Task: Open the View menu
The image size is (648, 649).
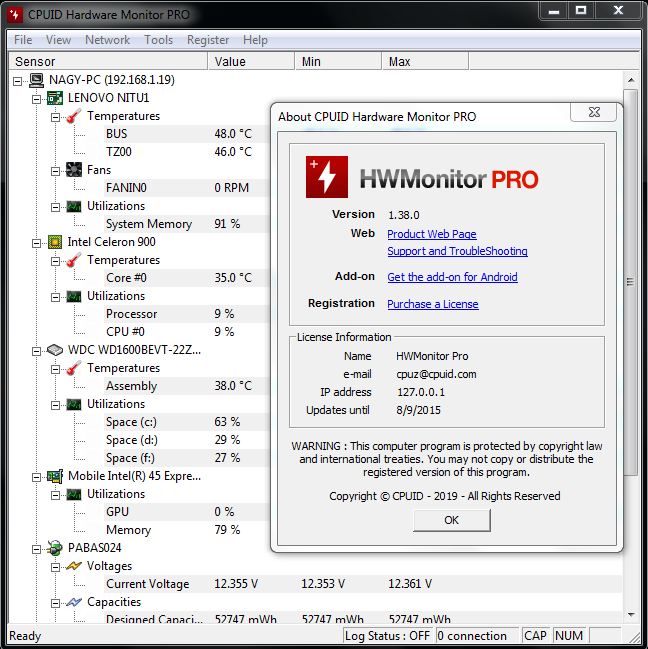Action: point(58,40)
